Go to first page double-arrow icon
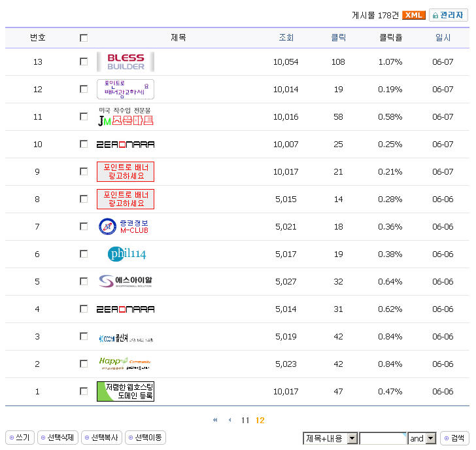The image size is (476, 450). click(215, 420)
